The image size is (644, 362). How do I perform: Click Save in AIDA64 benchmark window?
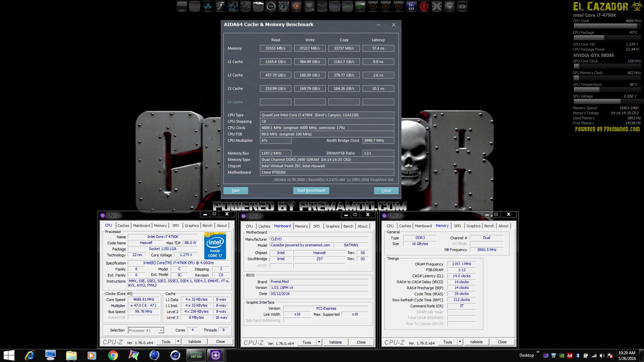[x=236, y=190]
